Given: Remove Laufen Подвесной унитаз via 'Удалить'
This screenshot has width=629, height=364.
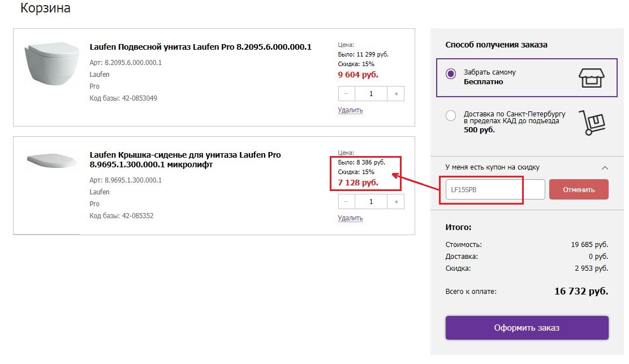Looking at the screenshot, I should (350, 110).
